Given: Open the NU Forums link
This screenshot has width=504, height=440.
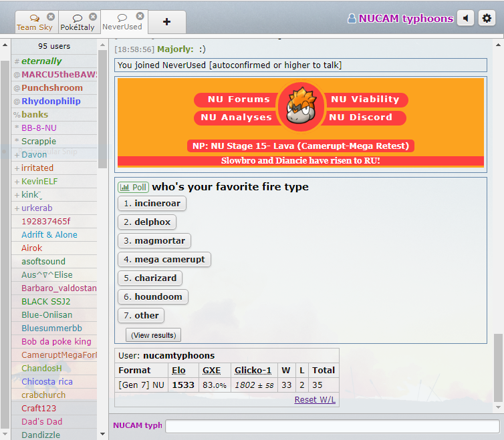Looking at the screenshot, I should [x=239, y=99].
